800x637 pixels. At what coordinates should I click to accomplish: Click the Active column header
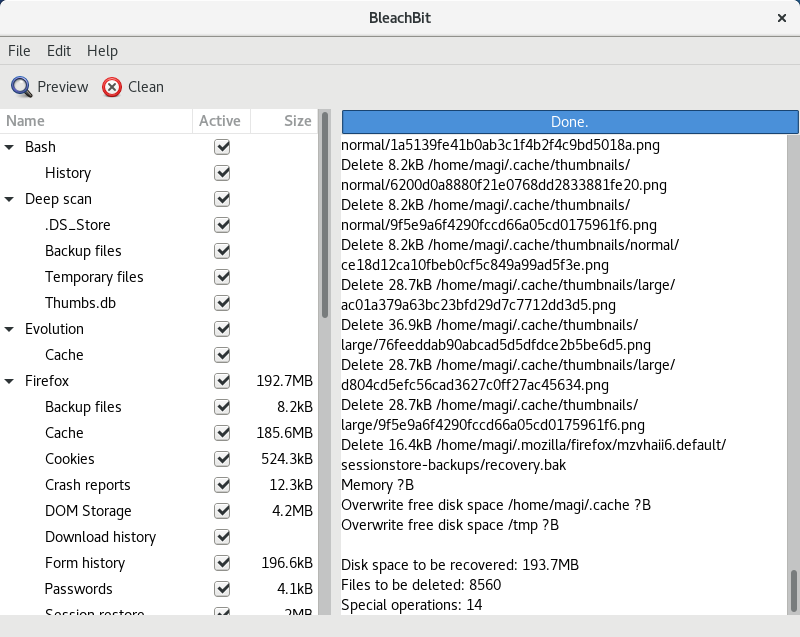(x=221, y=121)
